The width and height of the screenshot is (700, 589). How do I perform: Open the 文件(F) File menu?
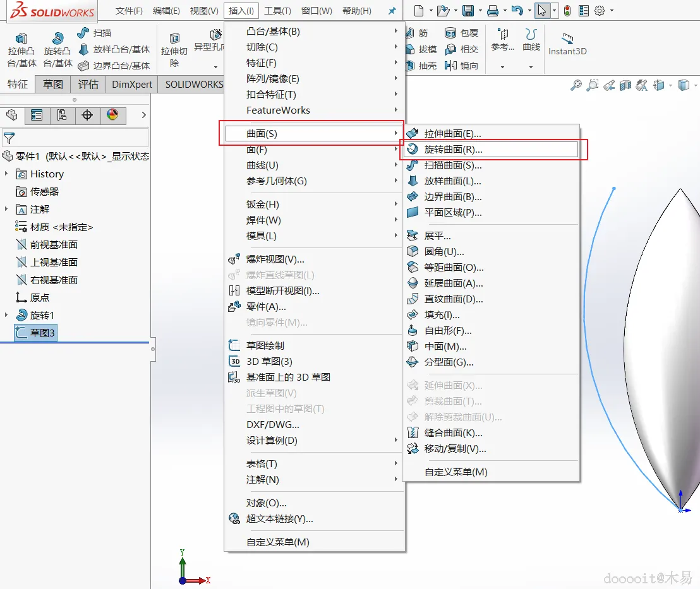pos(129,11)
